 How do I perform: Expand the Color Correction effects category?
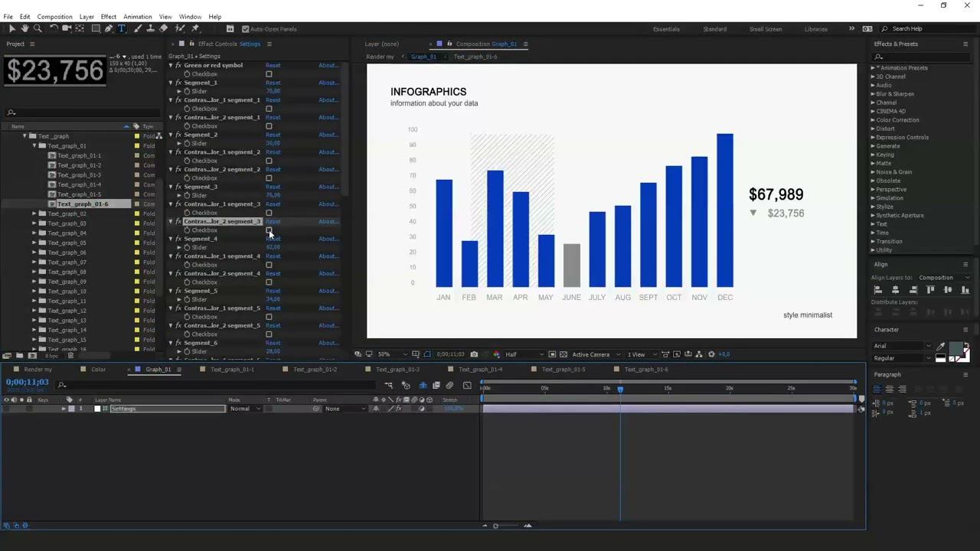pos(873,120)
